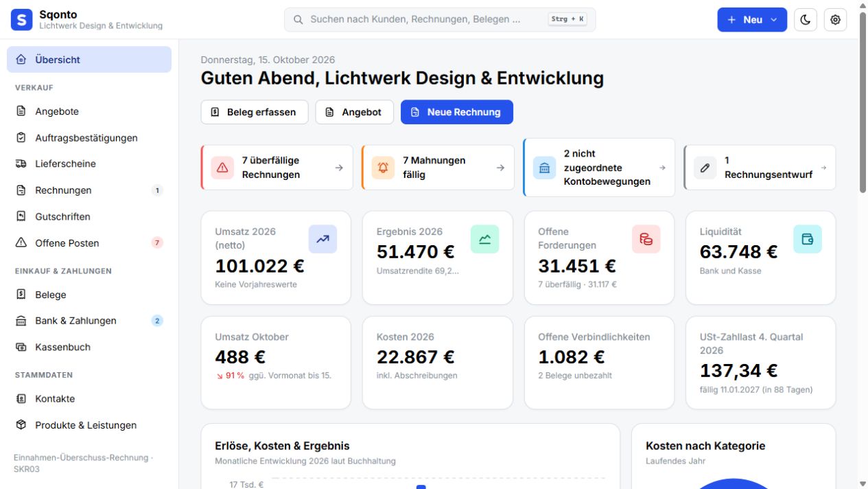Click the Neue Rechnung button

(x=456, y=112)
